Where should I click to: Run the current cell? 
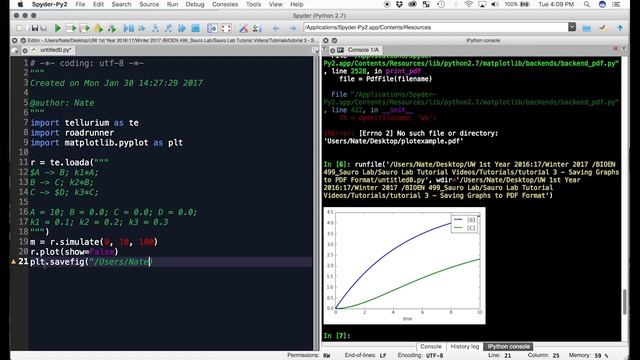tap(71, 28)
